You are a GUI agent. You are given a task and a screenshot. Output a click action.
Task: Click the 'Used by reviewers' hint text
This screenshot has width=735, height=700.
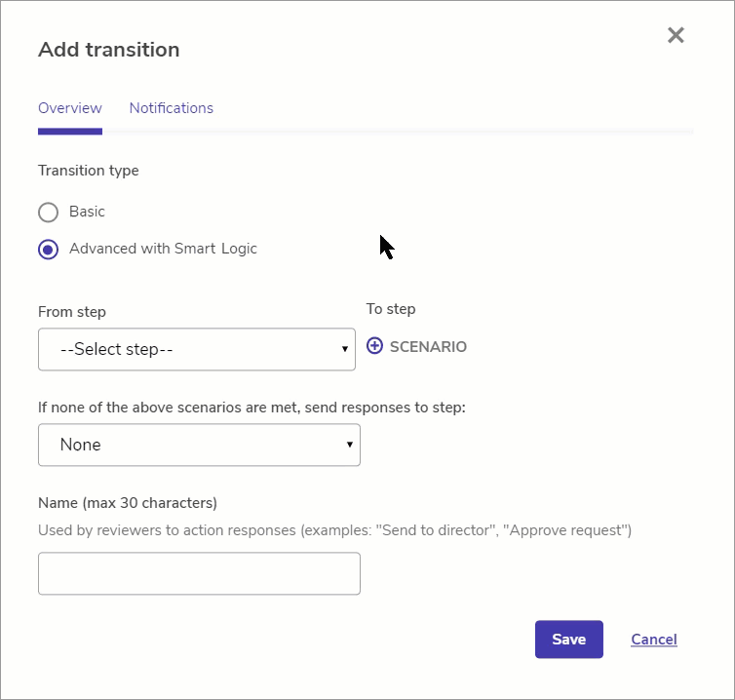pyautogui.click(x=334, y=530)
